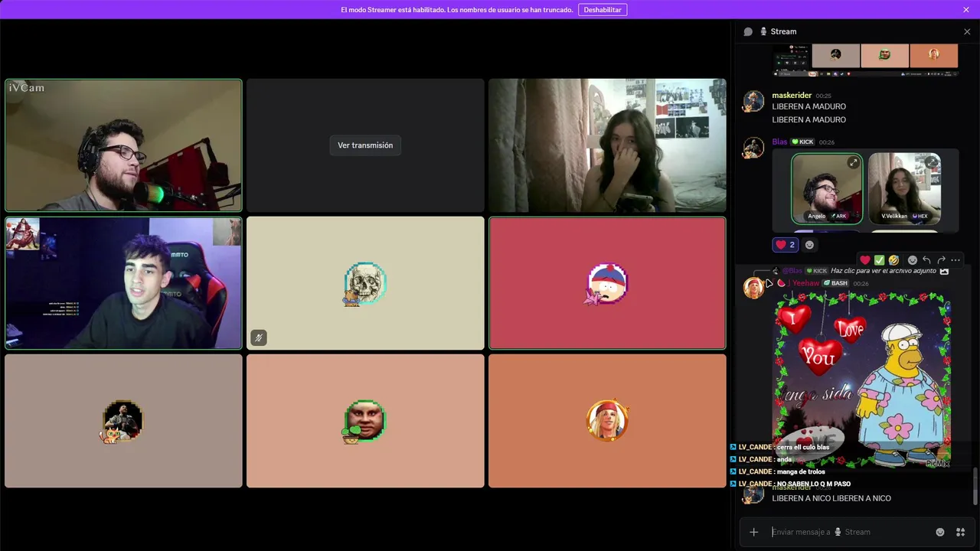This screenshot has width=980, height=551.
Task: Open add-reaction picker in message hover toolbar
Action: click(x=912, y=260)
